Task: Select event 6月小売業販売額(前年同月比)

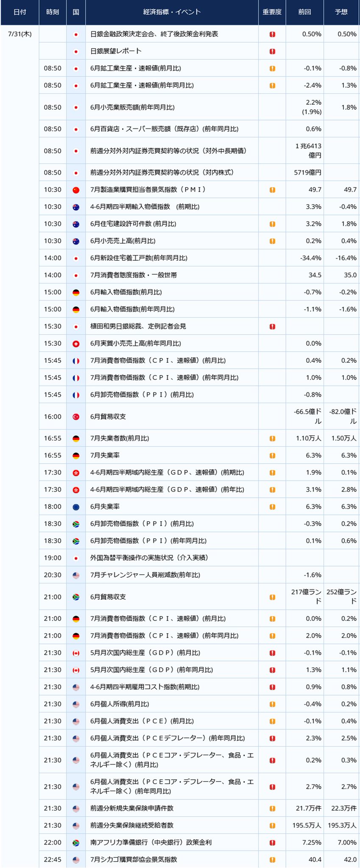Action: 132,108
